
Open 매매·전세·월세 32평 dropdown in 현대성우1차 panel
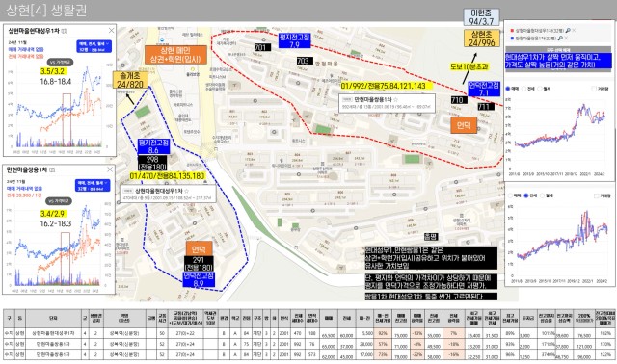pos(94,46)
